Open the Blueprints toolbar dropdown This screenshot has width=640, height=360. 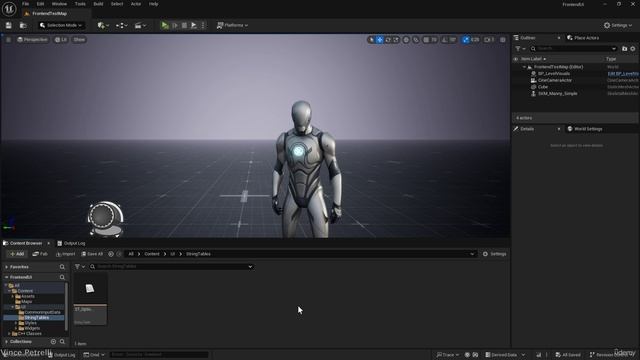tap(121, 25)
